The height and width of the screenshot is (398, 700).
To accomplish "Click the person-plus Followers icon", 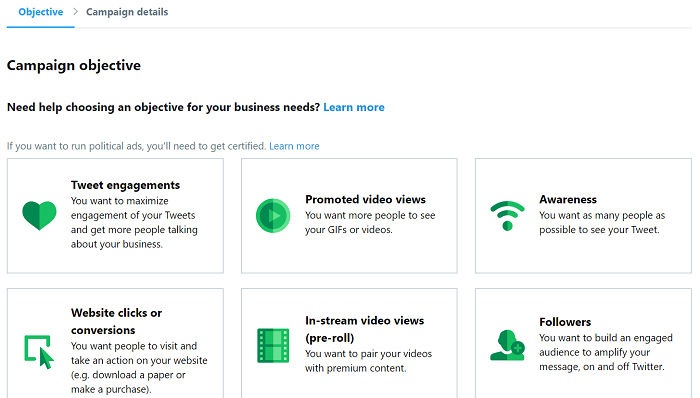I will point(508,345).
